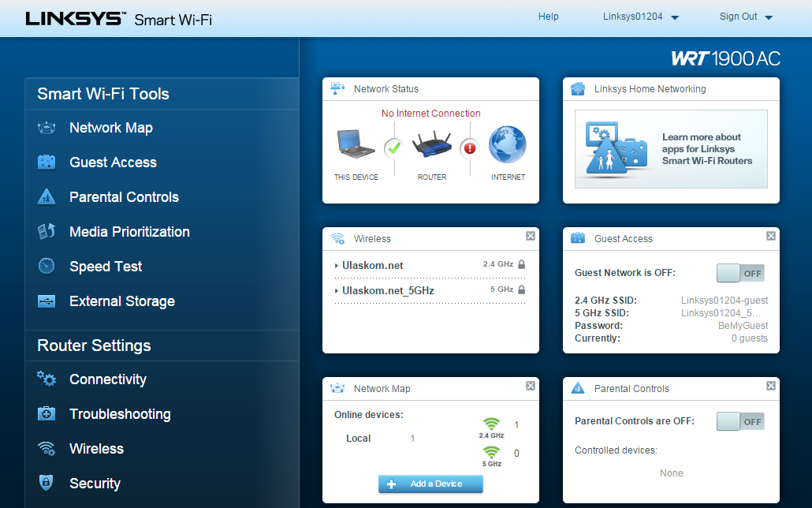Click the External Storage USB icon
Viewport: 812px width, 508px height.
47,301
